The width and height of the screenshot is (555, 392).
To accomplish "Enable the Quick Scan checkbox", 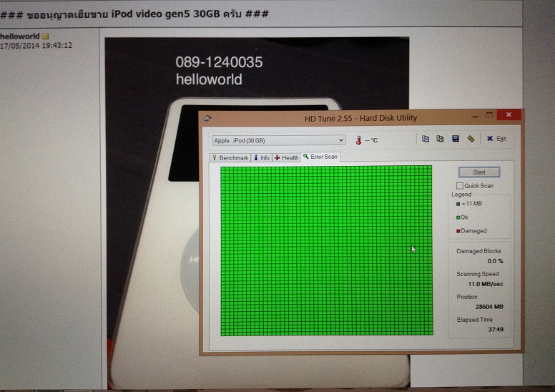I will coord(460,186).
